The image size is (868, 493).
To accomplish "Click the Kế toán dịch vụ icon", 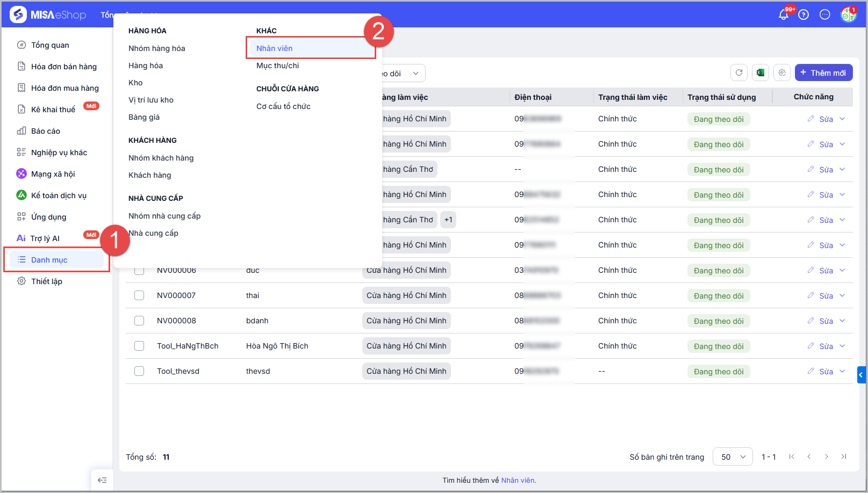I will (21, 195).
